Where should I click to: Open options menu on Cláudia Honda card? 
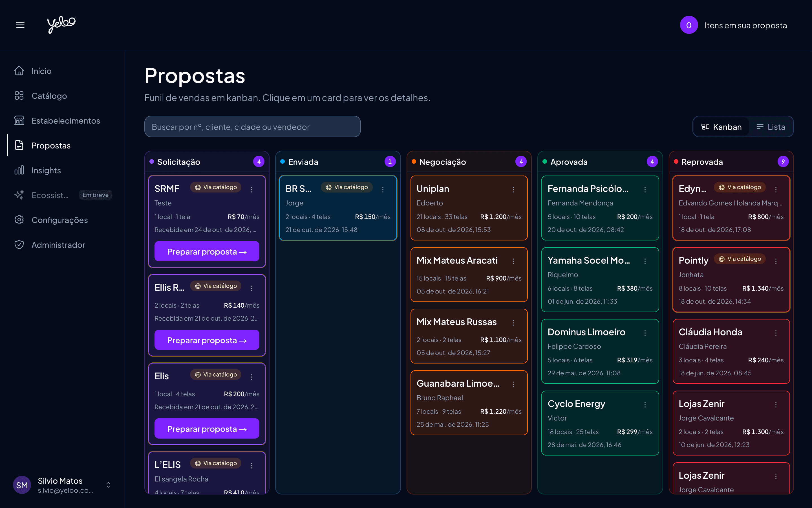coord(776,333)
